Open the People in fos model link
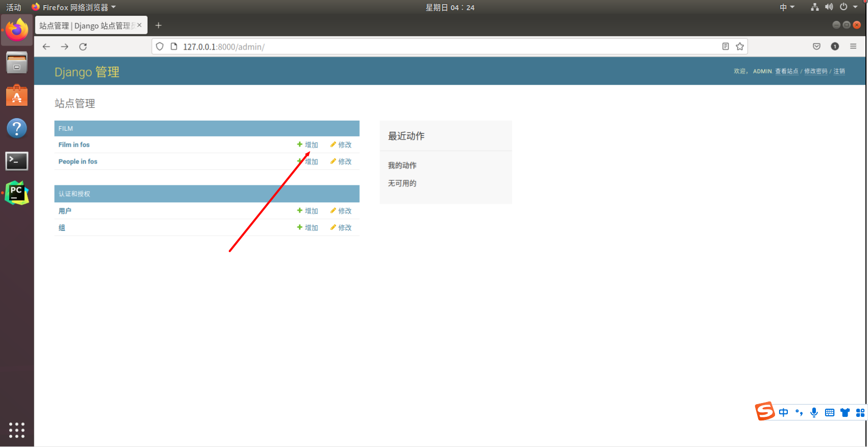This screenshot has height=447, width=868. pyautogui.click(x=78, y=161)
